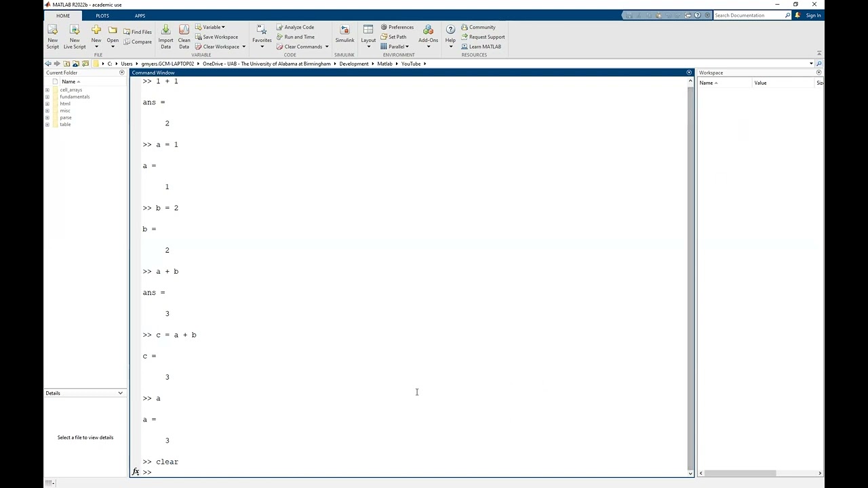Open Preferences
The image size is (868, 488).
397,27
